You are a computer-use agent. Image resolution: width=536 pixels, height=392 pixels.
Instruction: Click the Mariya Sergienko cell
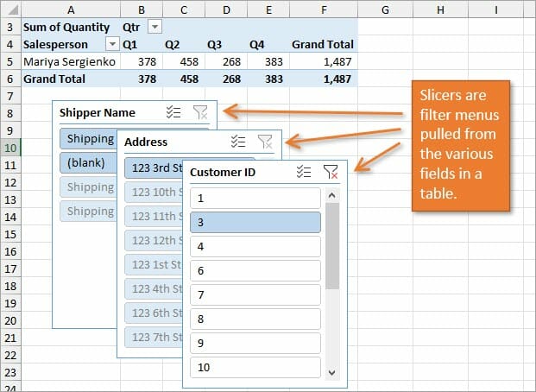tap(69, 61)
